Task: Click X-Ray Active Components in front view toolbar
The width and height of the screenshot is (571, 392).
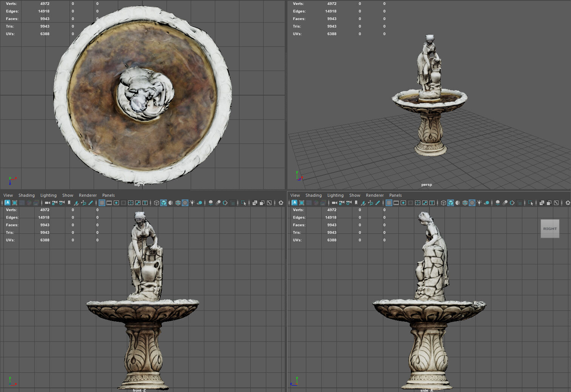Action: [x=262, y=203]
